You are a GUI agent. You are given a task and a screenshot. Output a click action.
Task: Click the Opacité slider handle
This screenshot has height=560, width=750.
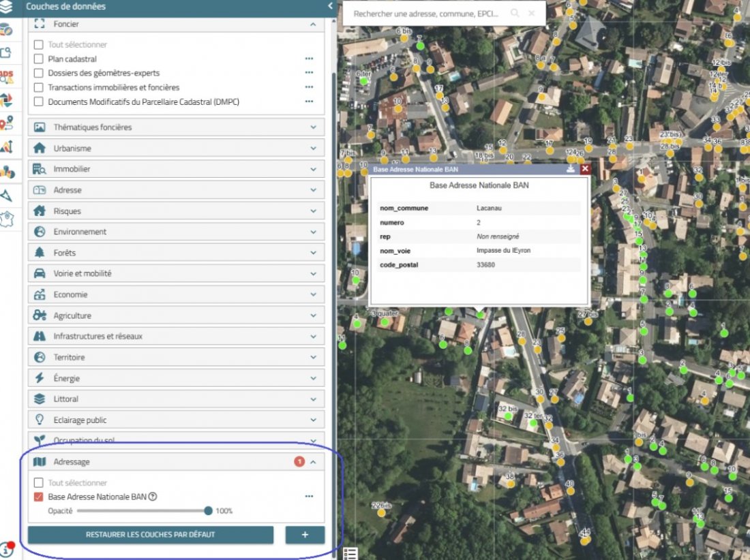tap(209, 511)
